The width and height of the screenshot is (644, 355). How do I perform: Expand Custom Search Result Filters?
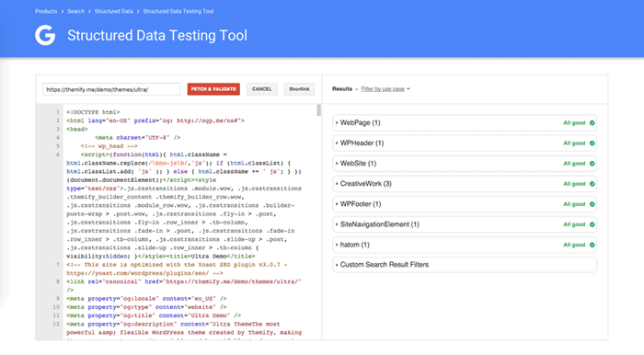click(464, 265)
